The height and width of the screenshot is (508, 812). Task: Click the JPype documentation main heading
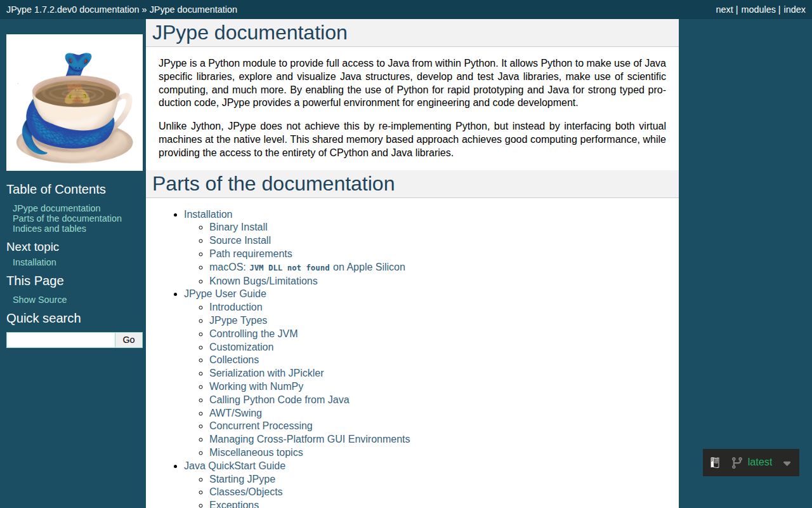[x=250, y=32]
